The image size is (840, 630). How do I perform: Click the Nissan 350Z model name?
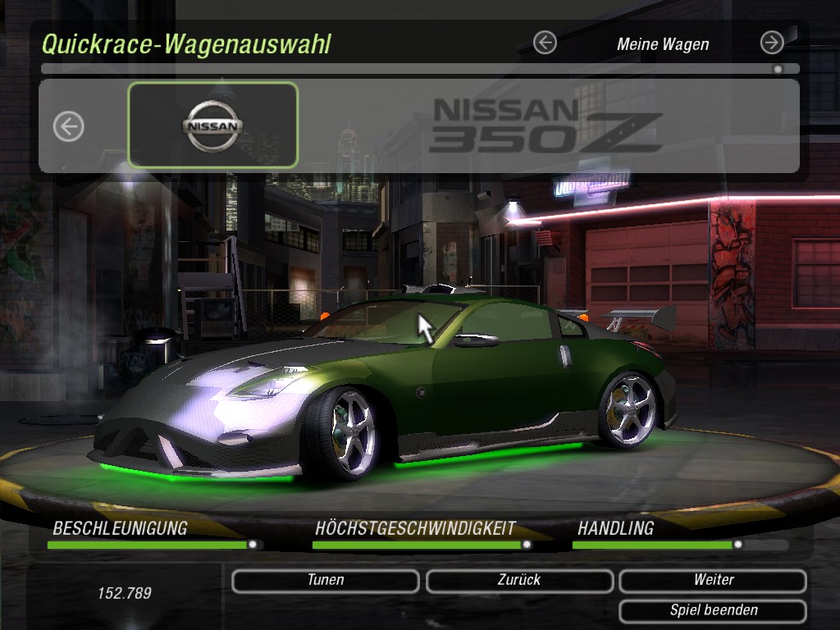[546, 126]
